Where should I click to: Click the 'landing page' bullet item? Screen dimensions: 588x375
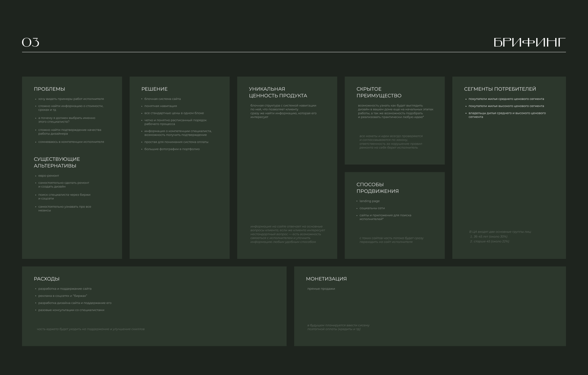click(x=369, y=201)
